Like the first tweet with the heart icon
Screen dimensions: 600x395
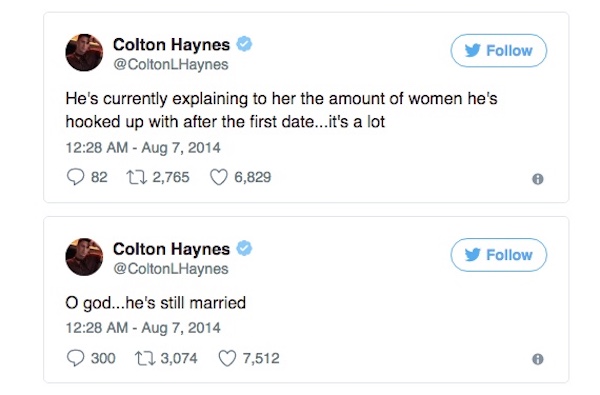(x=218, y=177)
